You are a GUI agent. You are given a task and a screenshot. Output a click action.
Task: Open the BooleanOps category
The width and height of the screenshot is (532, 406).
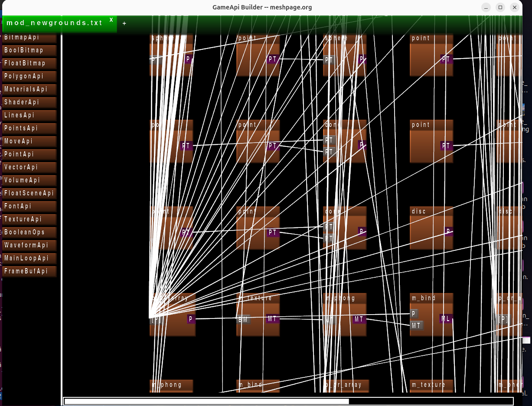[29, 232]
